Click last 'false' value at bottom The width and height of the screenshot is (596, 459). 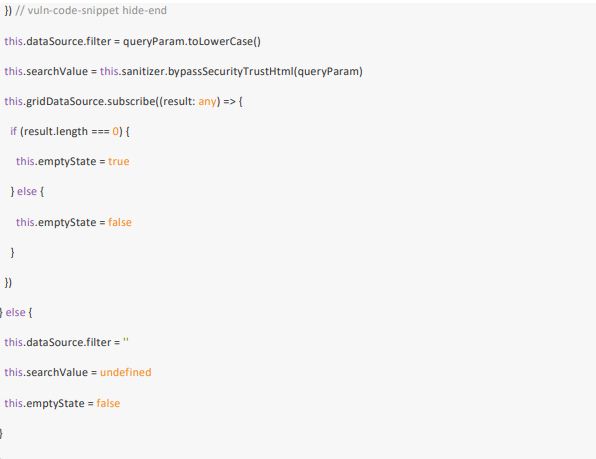[x=108, y=403]
